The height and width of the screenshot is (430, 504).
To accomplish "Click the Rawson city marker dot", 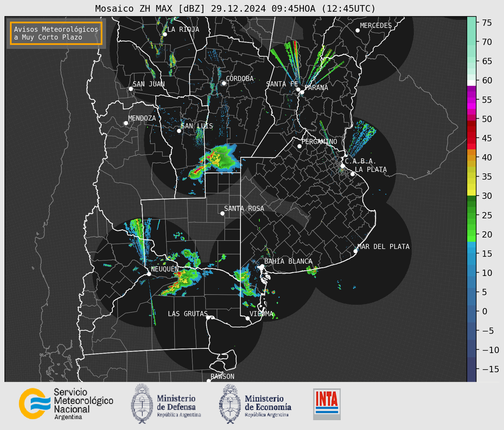I will pyautogui.click(x=209, y=381).
